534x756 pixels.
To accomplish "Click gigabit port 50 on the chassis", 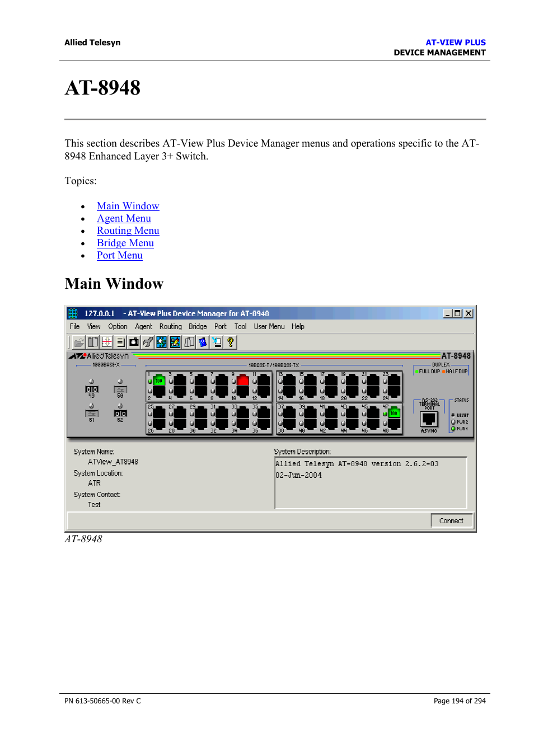I will 120,389.
